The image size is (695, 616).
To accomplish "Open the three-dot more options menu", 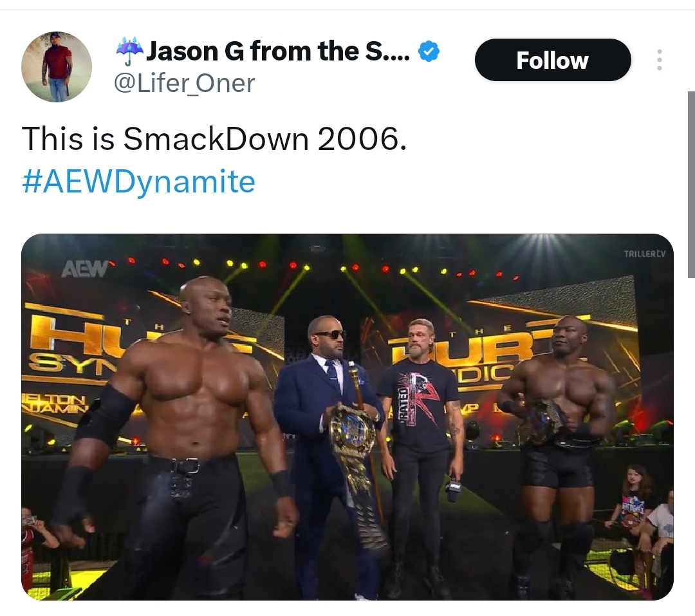I will click(x=659, y=60).
